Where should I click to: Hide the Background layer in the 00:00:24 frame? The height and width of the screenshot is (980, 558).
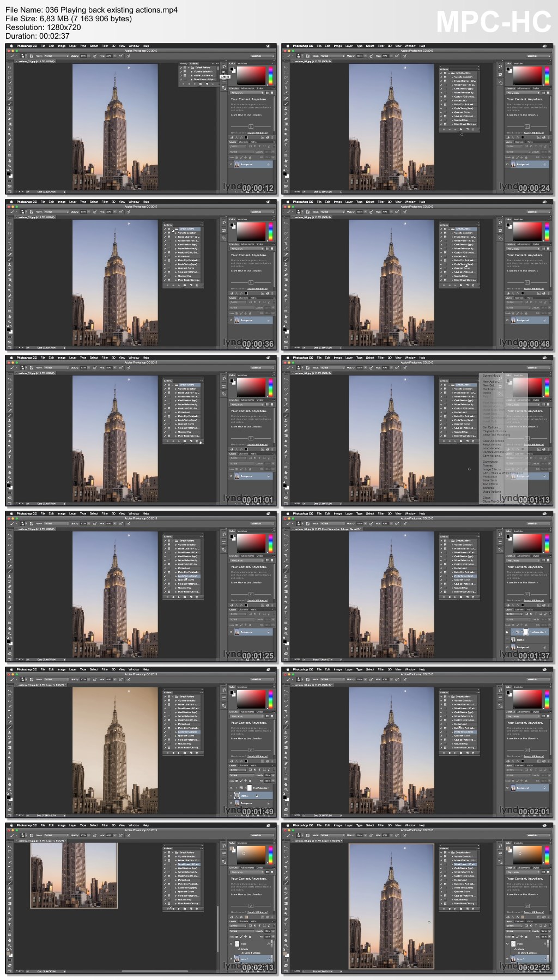507,164
